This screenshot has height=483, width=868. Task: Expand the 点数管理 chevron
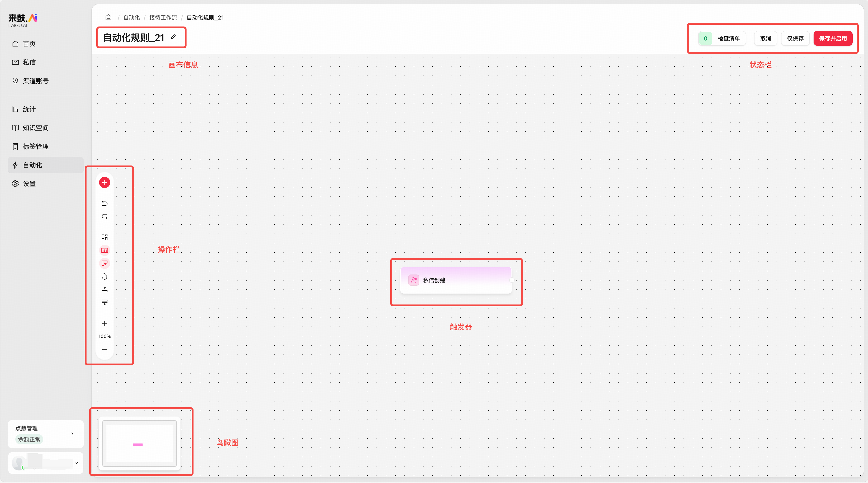click(72, 434)
